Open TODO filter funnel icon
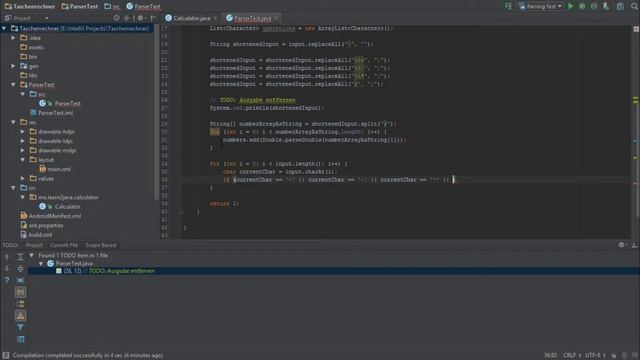Screen dimensions: 640x360 click(20, 327)
